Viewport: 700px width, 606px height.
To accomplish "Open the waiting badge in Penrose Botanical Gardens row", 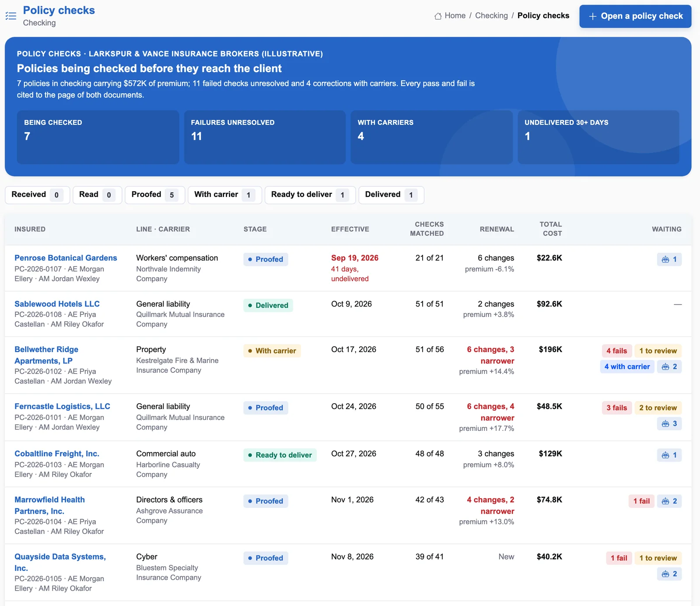I will click(x=669, y=259).
